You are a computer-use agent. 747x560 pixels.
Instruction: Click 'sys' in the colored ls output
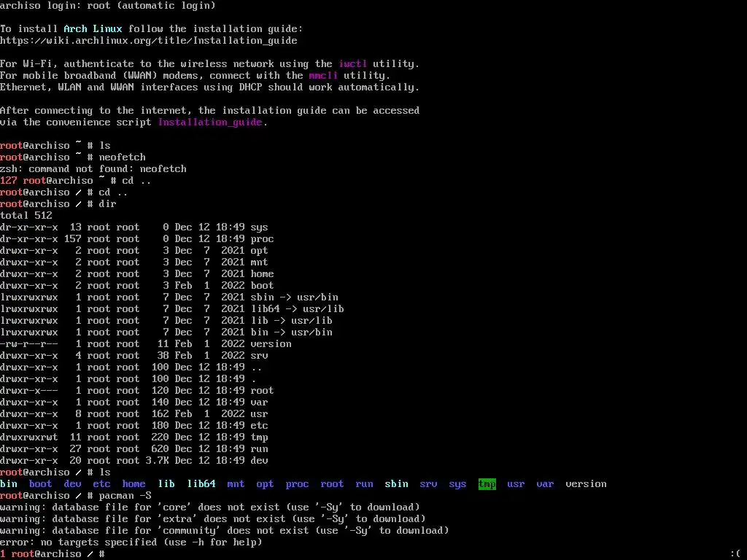(x=457, y=484)
